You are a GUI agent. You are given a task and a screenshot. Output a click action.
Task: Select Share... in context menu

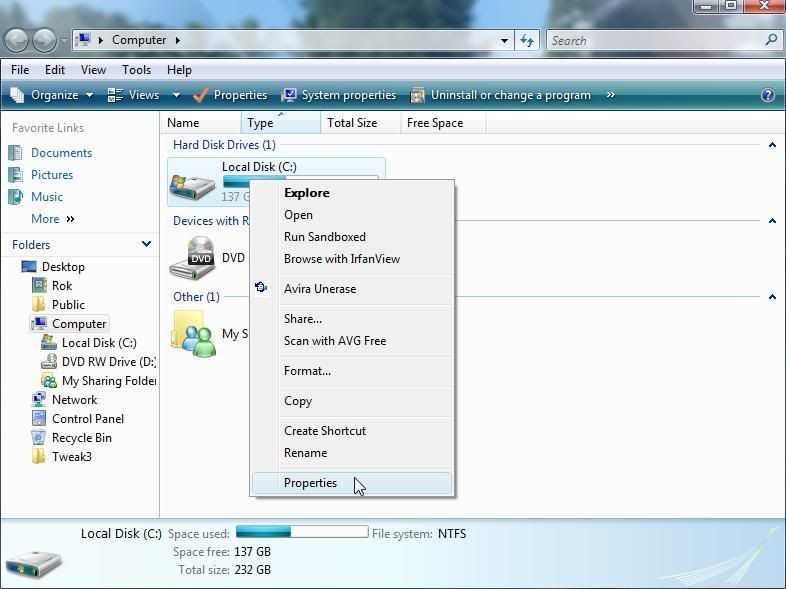[x=352, y=319]
